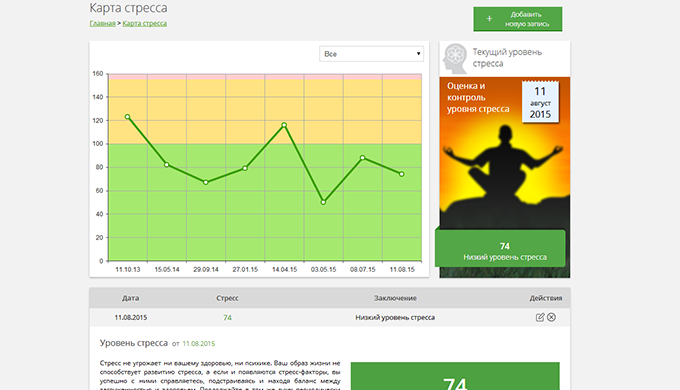Image resolution: width=680 pixels, height=390 pixels.
Task: Click the dropdown arrow beside Все
Action: 418,54
